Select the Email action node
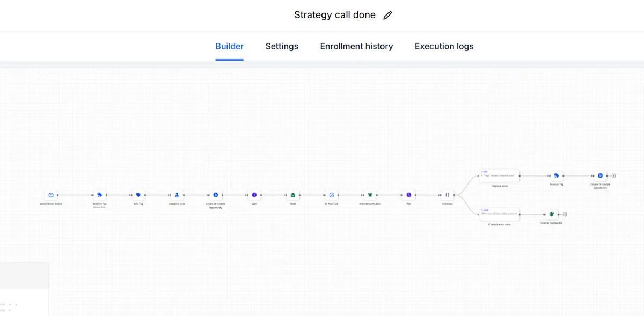The height and width of the screenshot is (316, 644). point(293,195)
